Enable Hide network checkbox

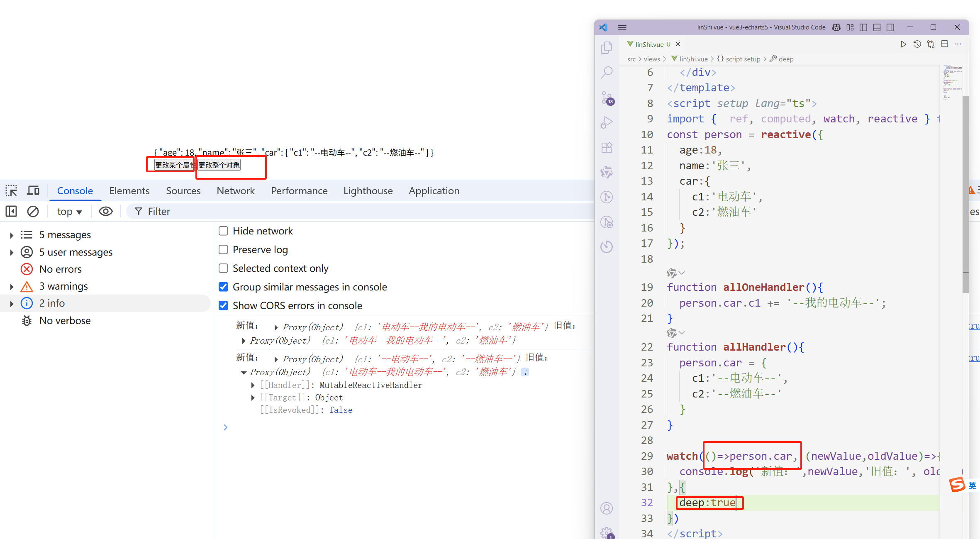223,231
